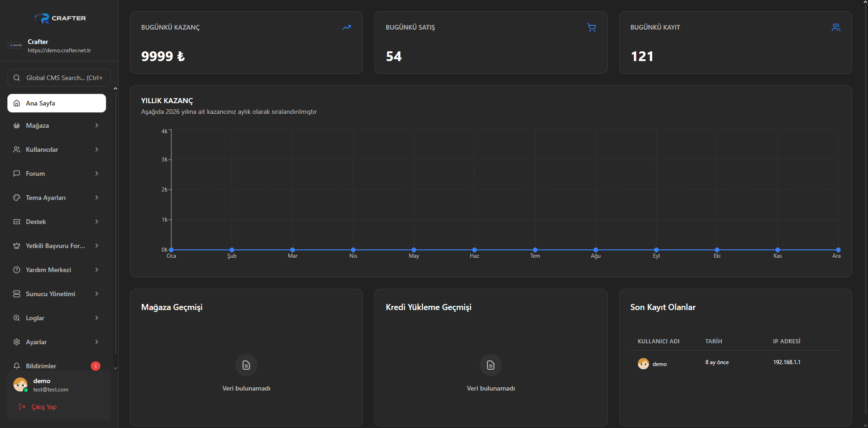Click the Global CMS Search field
The height and width of the screenshot is (428, 868).
click(x=59, y=78)
